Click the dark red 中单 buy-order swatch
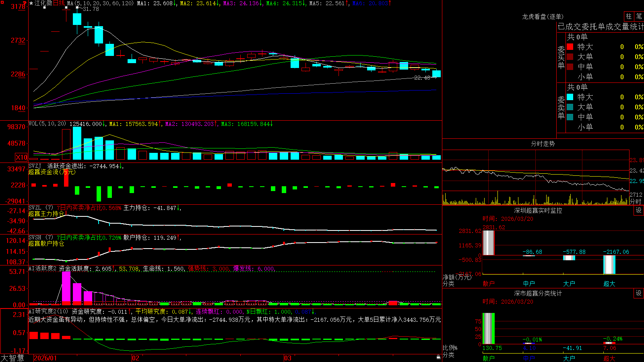The height and width of the screenshot is (362, 644). point(570,67)
